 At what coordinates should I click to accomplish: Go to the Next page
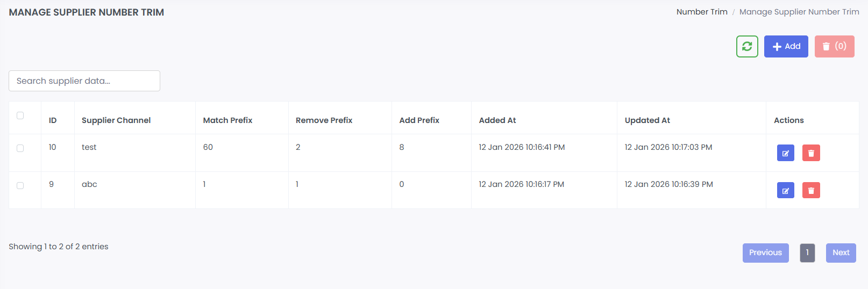point(841,253)
